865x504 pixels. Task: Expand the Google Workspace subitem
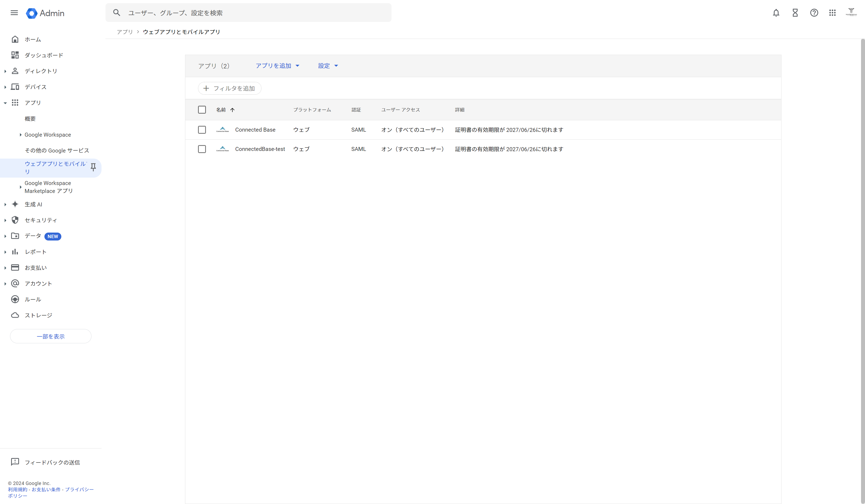tap(21, 135)
